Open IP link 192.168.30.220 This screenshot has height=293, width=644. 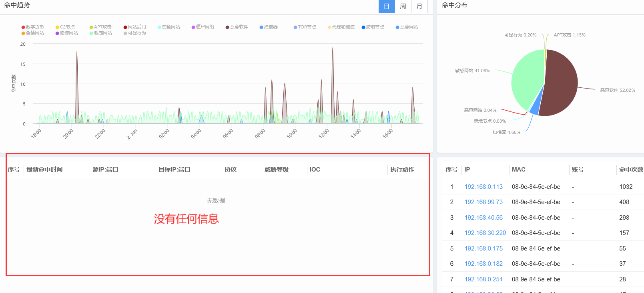485,233
